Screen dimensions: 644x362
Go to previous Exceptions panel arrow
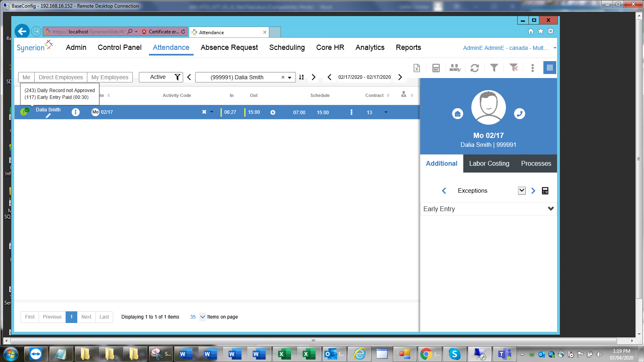(x=444, y=191)
